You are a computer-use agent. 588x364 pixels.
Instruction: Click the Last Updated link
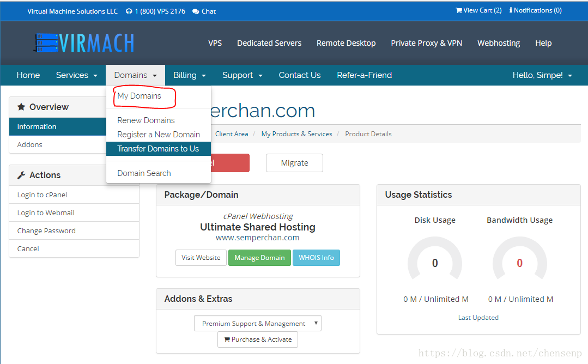coord(478,318)
